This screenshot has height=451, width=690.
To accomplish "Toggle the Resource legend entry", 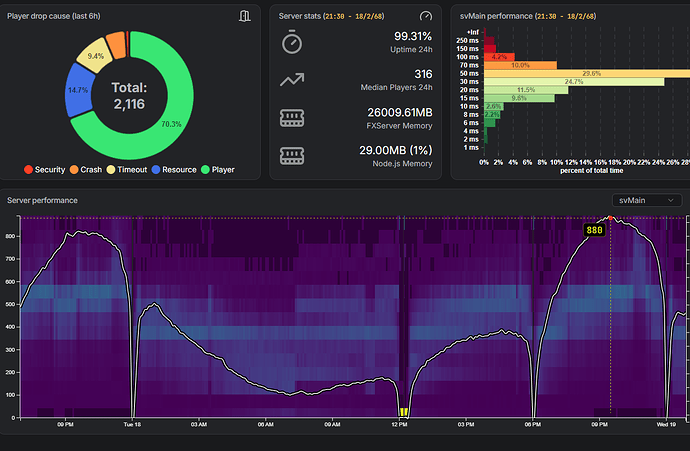I will tap(174, 169).
